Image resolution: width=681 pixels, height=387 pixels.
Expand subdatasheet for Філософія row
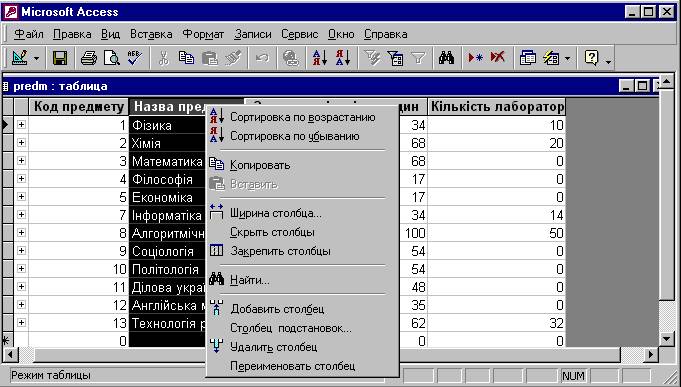coord(21,179)
